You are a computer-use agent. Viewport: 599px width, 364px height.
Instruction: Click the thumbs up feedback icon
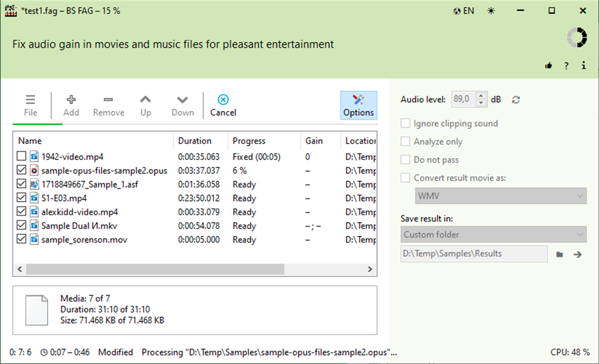tap(549, 65)
